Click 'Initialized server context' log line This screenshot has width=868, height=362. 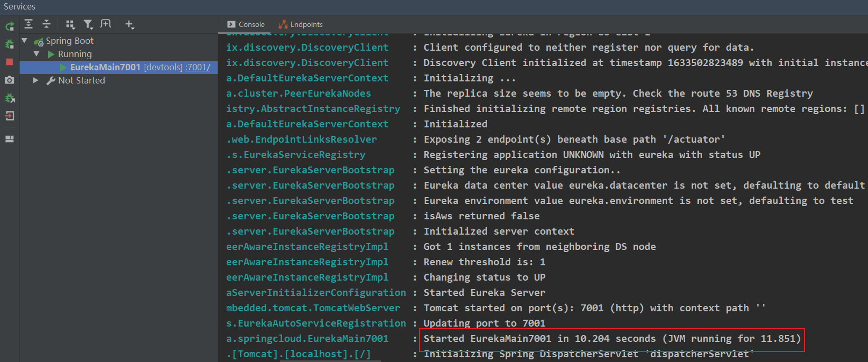[x=499, y=231]
